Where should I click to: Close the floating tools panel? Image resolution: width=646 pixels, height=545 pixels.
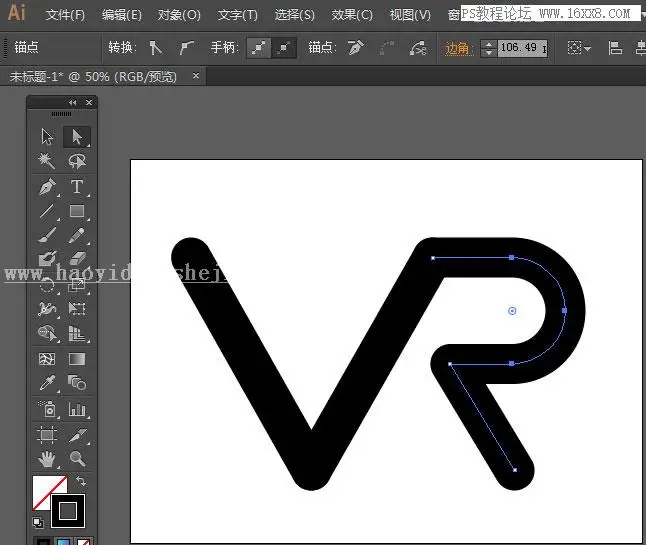pyautogui.click(x=89, y=103)
